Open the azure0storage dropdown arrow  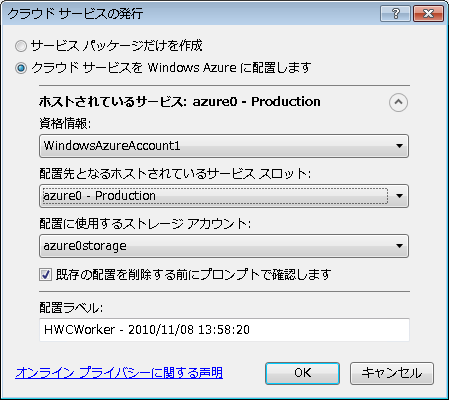(x=399, y=246)
